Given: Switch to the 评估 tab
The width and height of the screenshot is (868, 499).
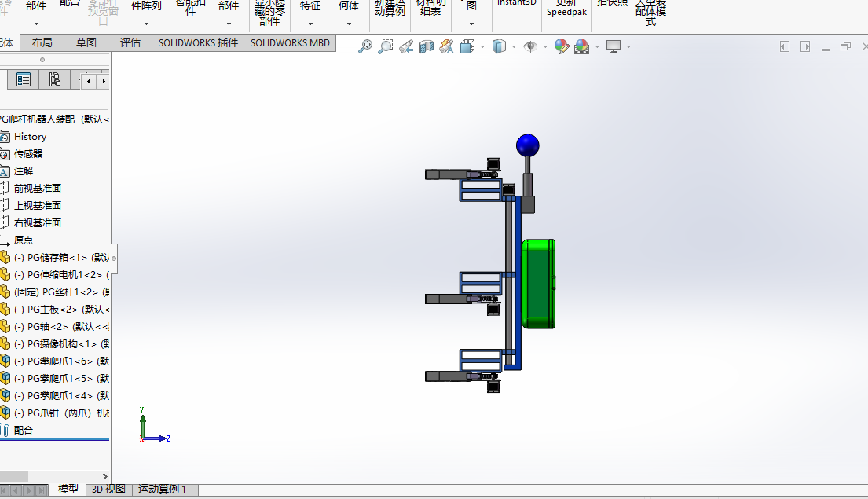Looking at the screenshot, I should coord(130,42).
